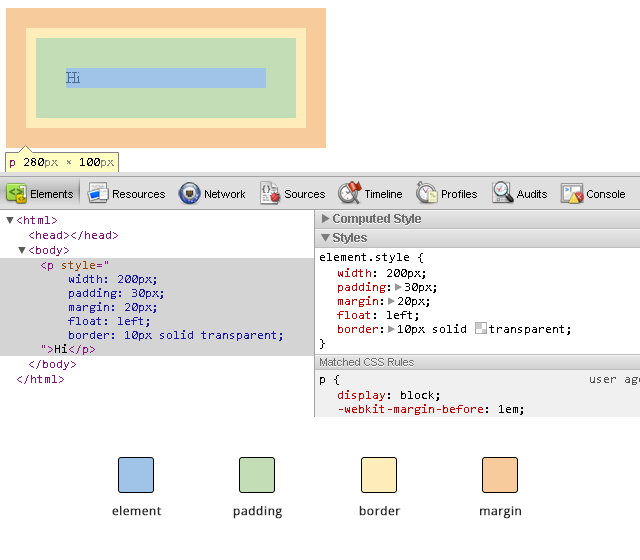Click the 'element' legend label
The height and width of the screenshot is (560, 640).
point(136,511)
